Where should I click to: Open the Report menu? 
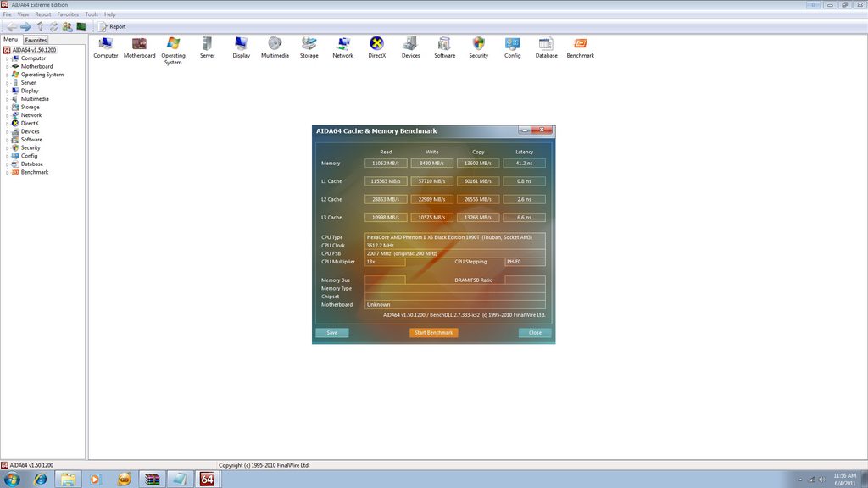coord(42,14)
